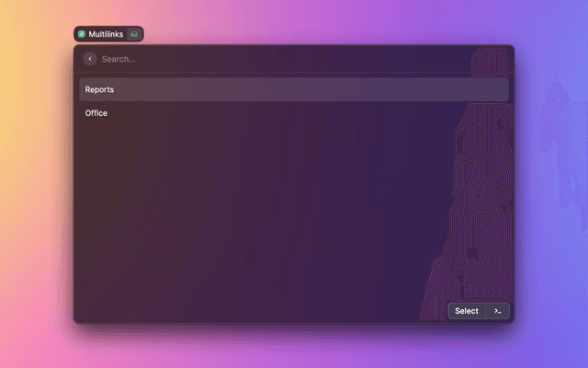Go back using the chevron-left button
Screen dimensions: 588x368
coord(90,59)
